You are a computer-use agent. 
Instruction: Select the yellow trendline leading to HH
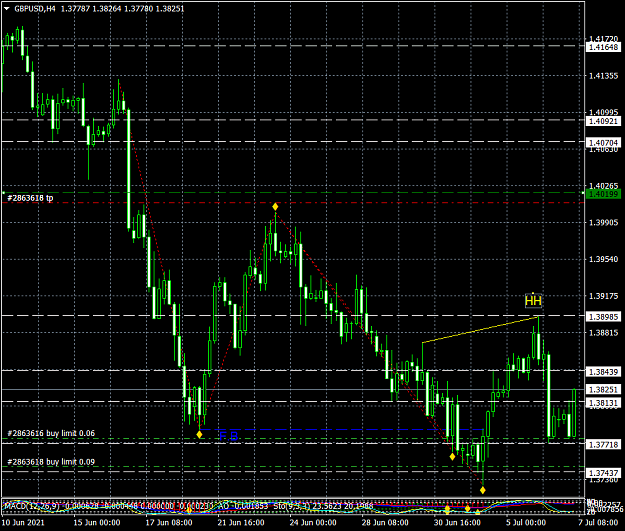coord(480,330)
